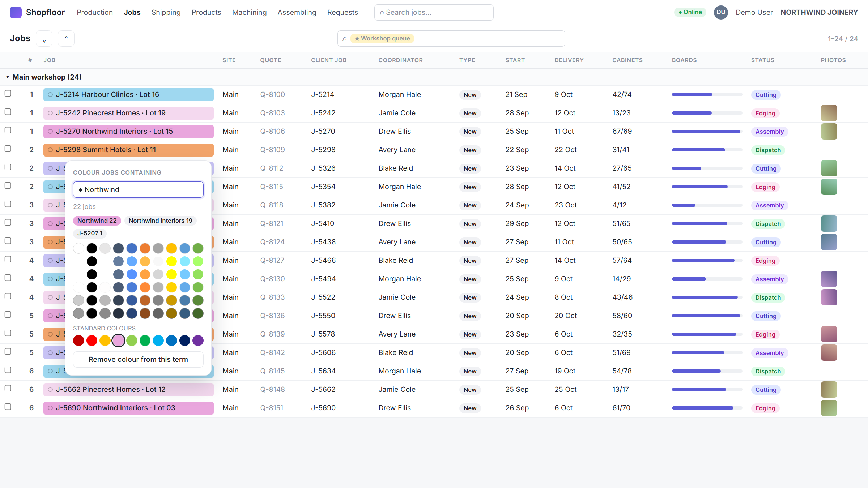Click the boards progress bar for J-5270

(707, 132)
